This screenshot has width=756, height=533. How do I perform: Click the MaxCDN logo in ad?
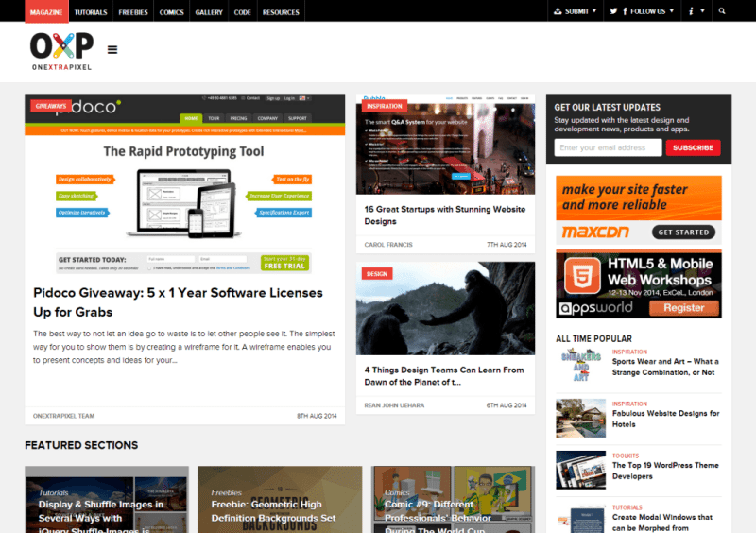tap(595, 232)
